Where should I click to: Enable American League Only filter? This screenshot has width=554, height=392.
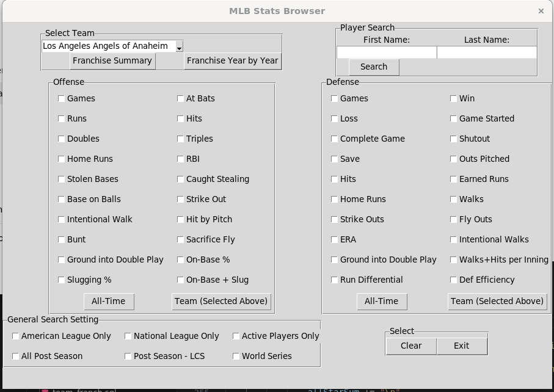pyautogui.click(x=15, y=336)
